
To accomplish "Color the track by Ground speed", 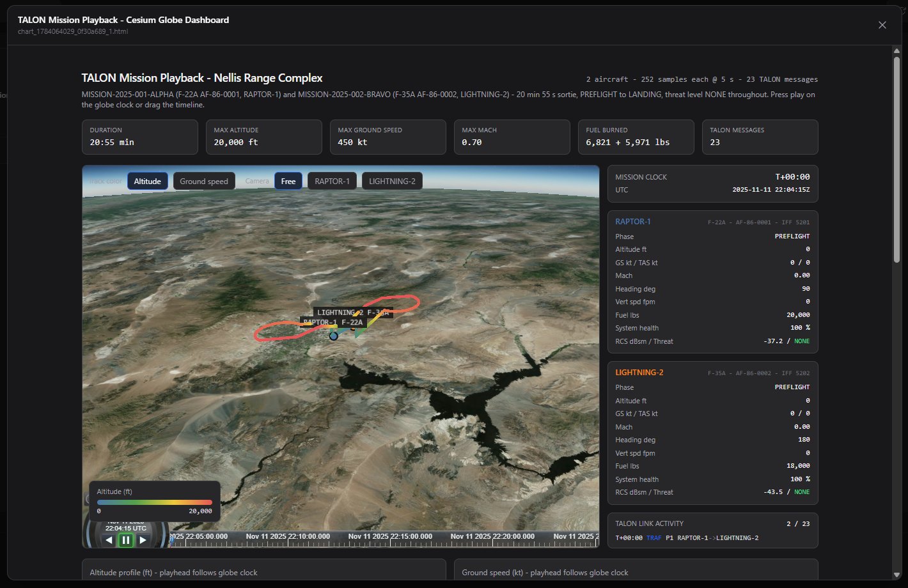I will (x=204, y=181).
